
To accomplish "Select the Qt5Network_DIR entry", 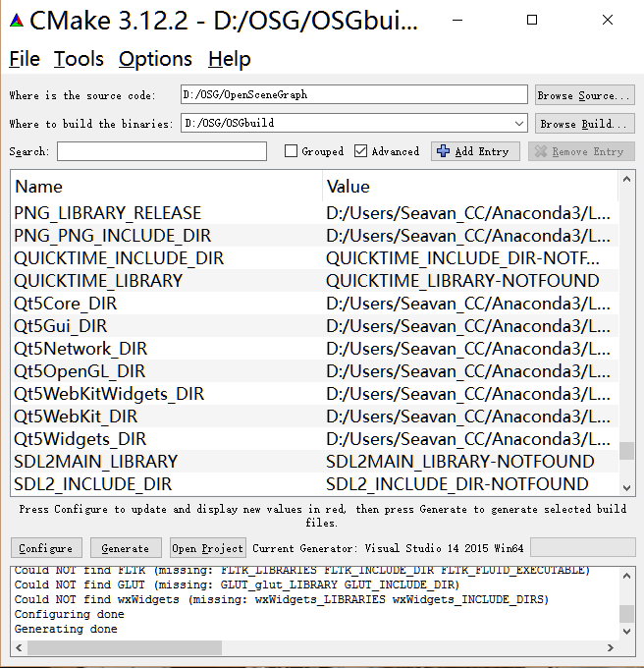I will click(x=80, y=349).
